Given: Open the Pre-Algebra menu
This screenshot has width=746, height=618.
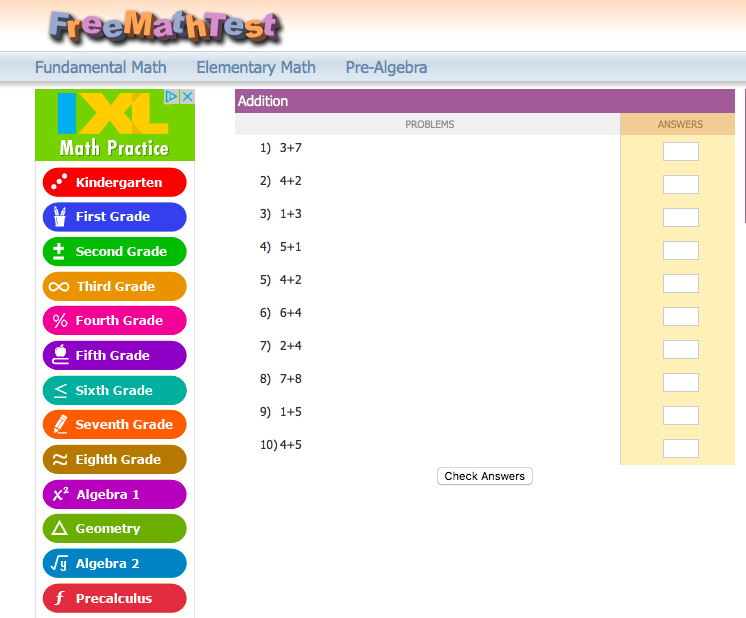Looking at the screenshot, I should click(x=386, y=67).
